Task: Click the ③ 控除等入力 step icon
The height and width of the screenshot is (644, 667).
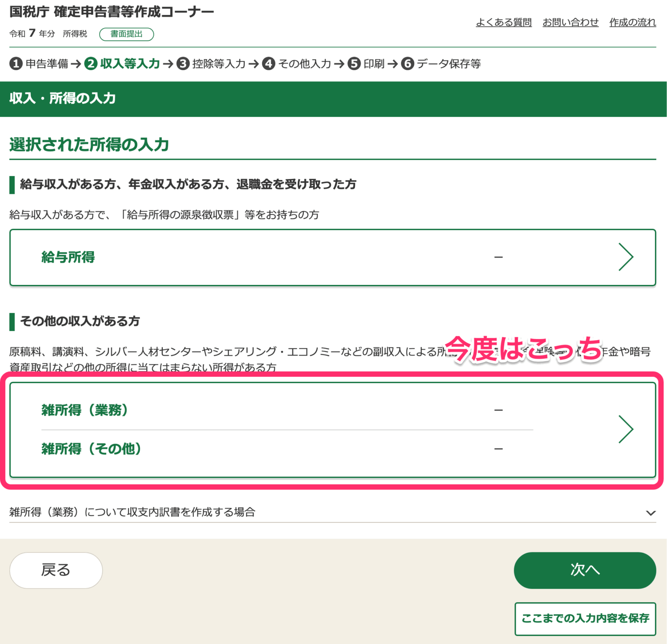Action: point(182,64)
